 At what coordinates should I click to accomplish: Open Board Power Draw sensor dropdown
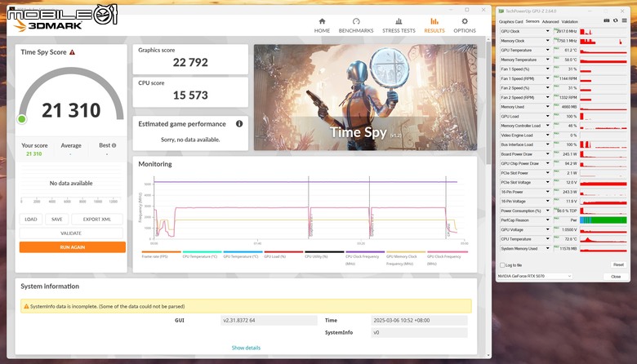[x=547, y=154]
